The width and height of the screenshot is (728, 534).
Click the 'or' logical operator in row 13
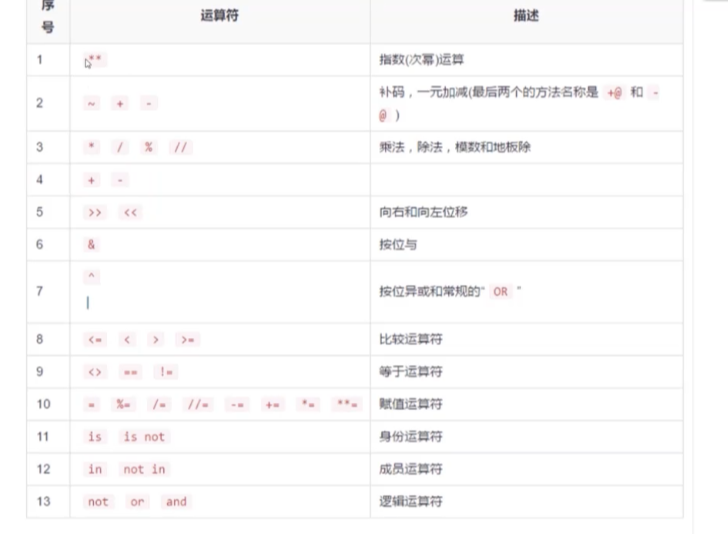137,502
